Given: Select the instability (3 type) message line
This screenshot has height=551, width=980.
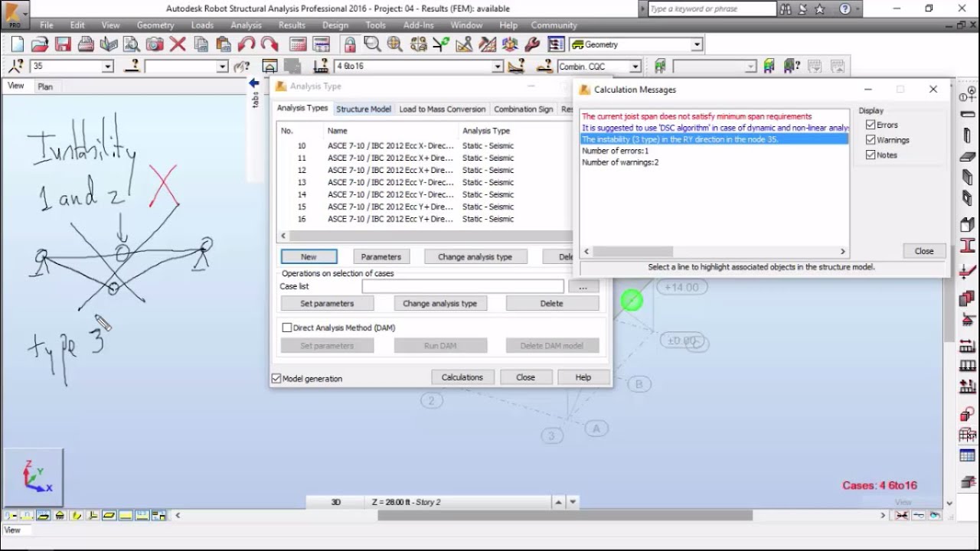Looking at the screenshot, I should (x=714, y=139).
